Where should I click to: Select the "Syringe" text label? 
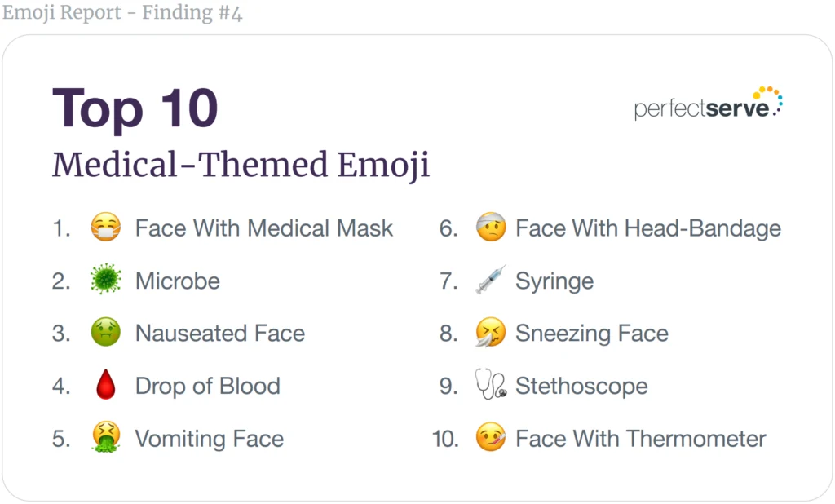(554, 281)
